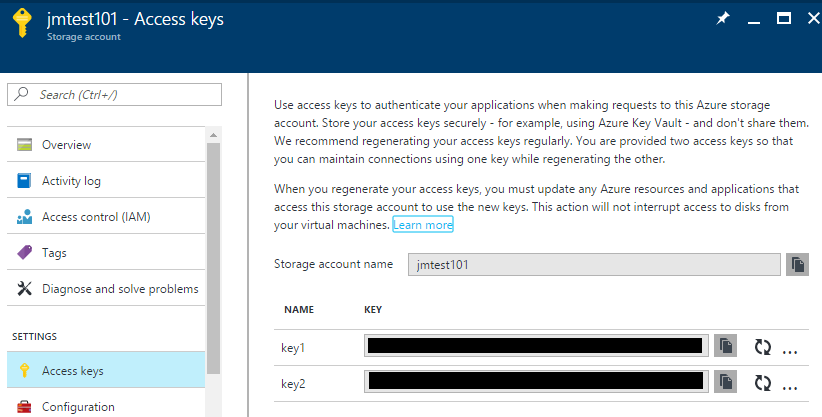Click the SETTINGS section heading
Screen dimensions: 822x417
35,336
